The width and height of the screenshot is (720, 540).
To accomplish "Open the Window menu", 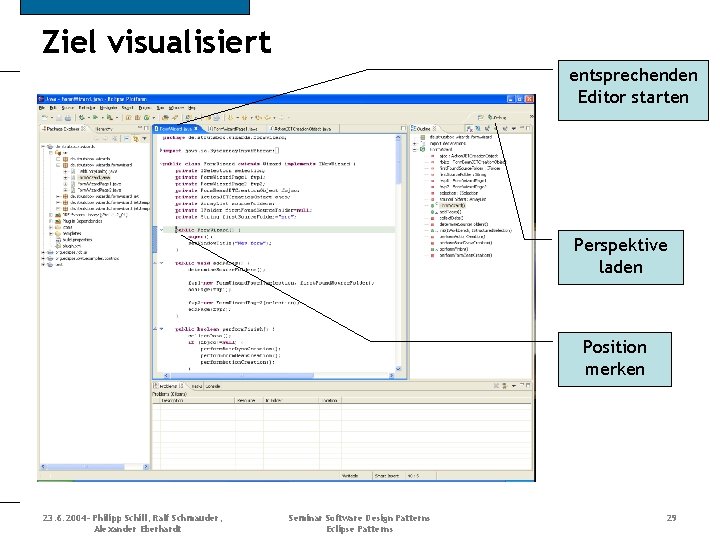I will coord(176,108).
